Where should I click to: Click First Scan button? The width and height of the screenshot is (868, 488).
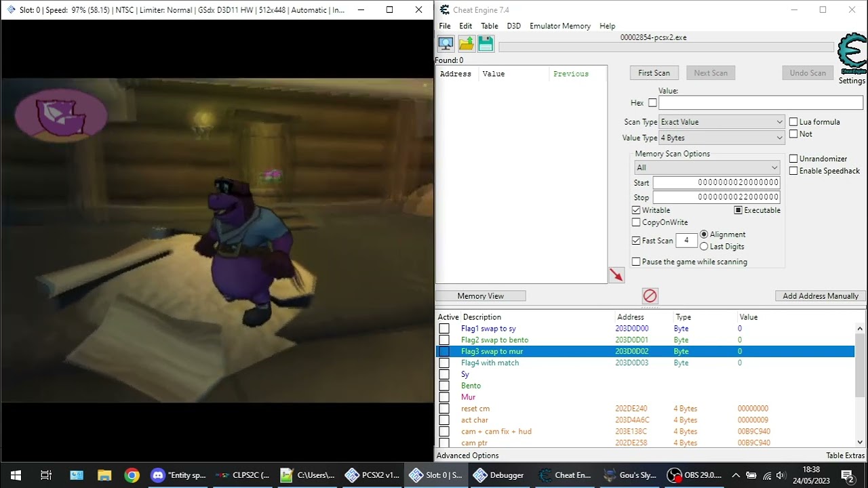pos(654,73)
